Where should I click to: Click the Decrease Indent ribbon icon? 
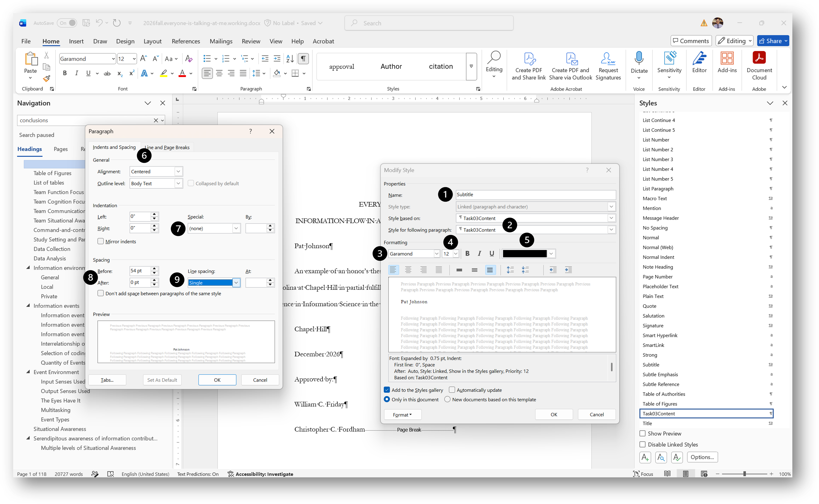click(265, 59)
